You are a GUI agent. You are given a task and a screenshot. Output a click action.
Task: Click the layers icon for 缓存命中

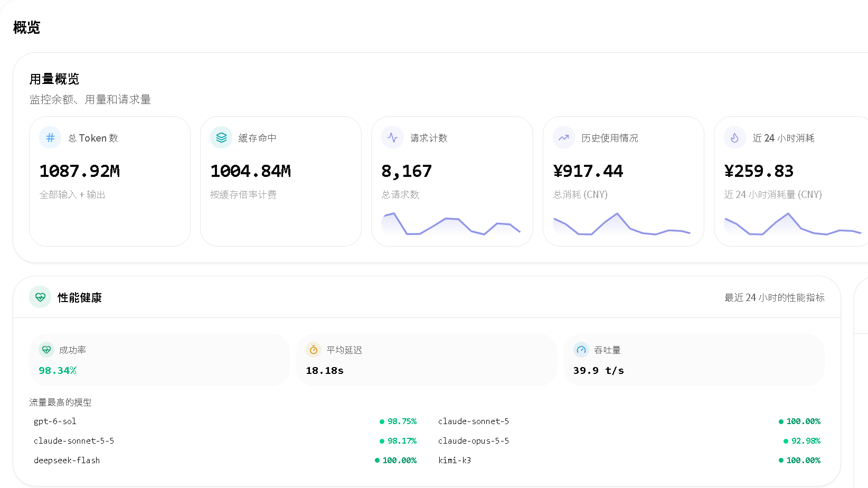pos(221,138)
